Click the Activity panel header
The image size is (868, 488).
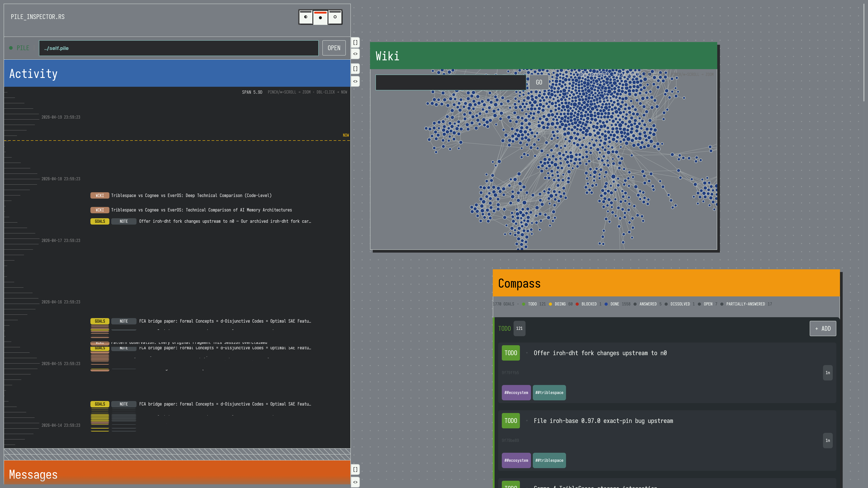pos(177,73)
